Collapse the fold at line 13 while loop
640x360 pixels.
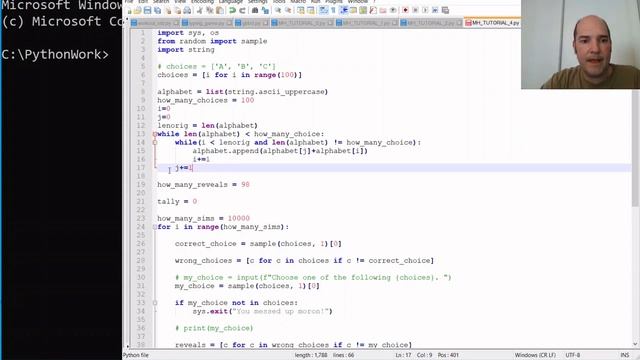coord(155,134)
